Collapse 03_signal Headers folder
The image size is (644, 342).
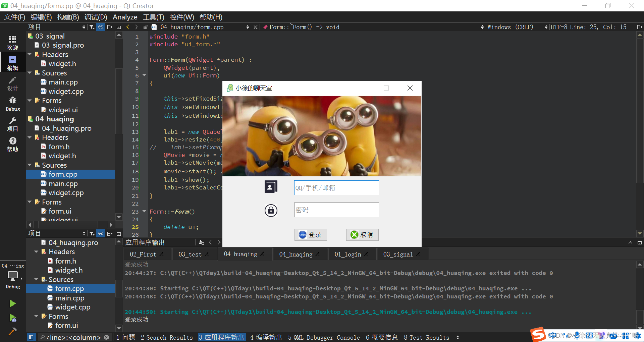coord(30,54)
